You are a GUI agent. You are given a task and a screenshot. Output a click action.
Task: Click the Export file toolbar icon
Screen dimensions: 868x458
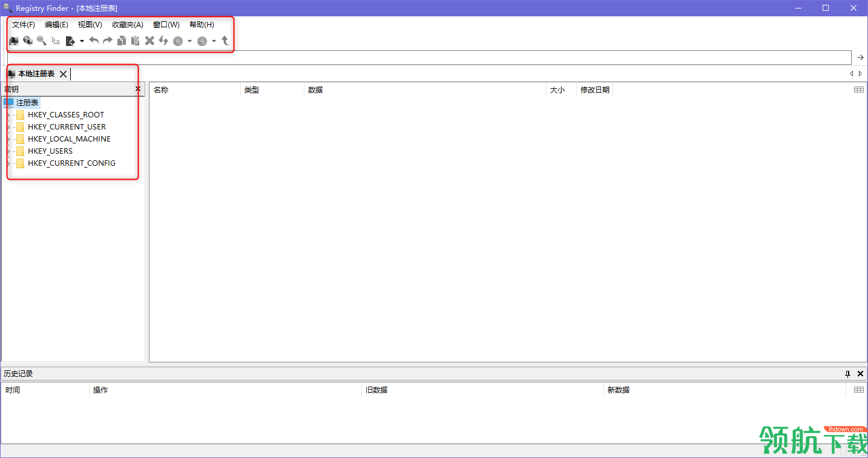[70, 41]
